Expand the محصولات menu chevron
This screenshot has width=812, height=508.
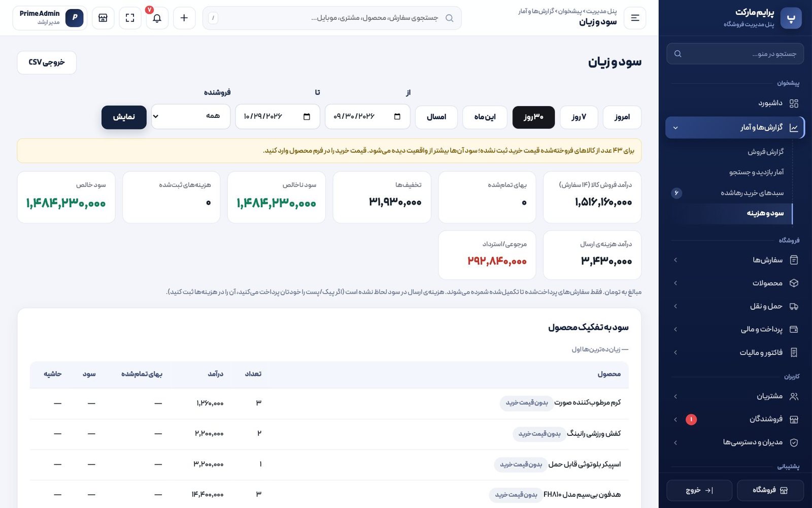(675, 283)
